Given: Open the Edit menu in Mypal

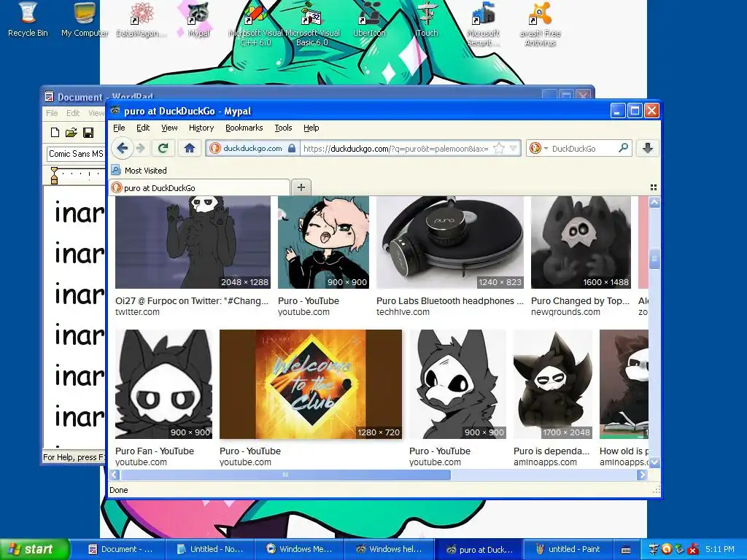Looking at the screenshot, I should coord(143,128).
